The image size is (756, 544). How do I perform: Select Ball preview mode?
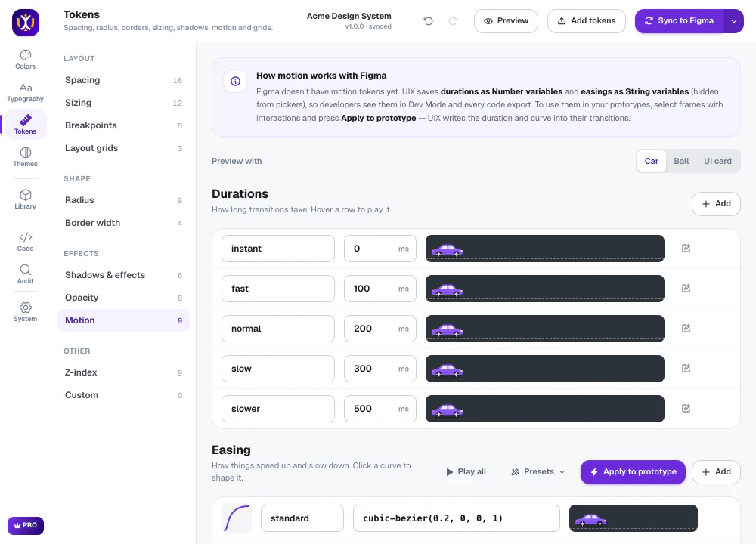click(x=681, y=161)
